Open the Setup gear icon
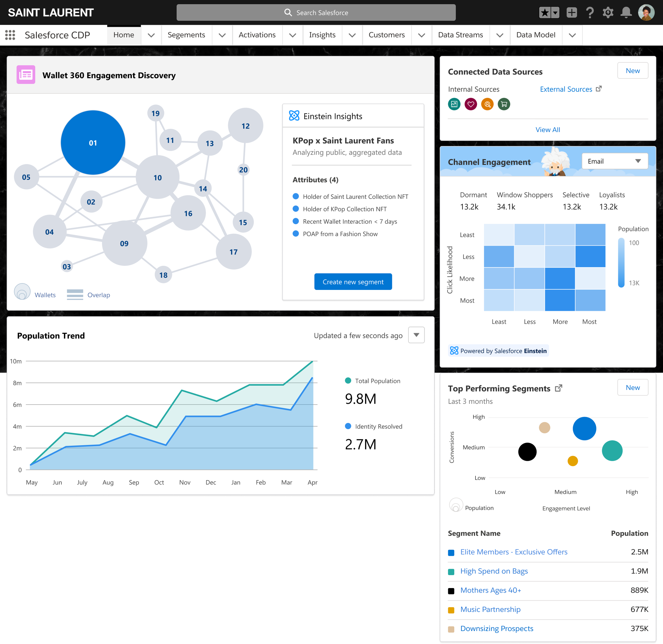 click(x=608, y=12)
